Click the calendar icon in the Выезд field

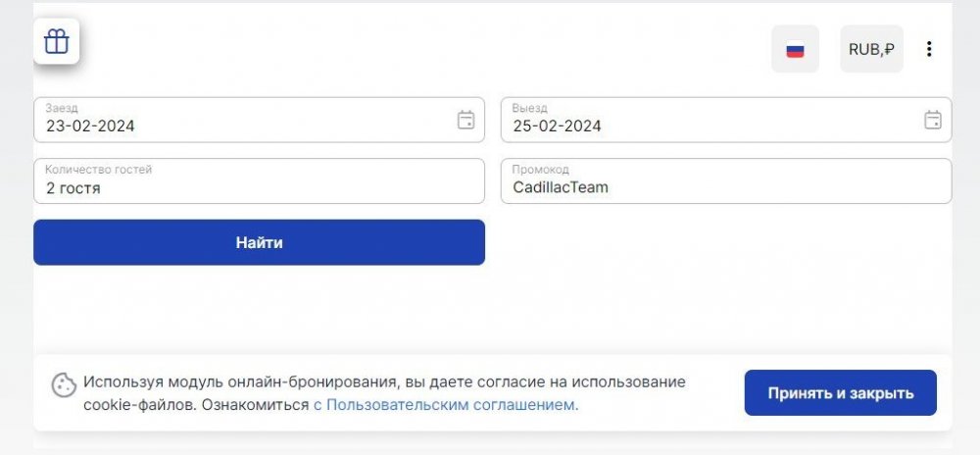[x=933, y=120]
